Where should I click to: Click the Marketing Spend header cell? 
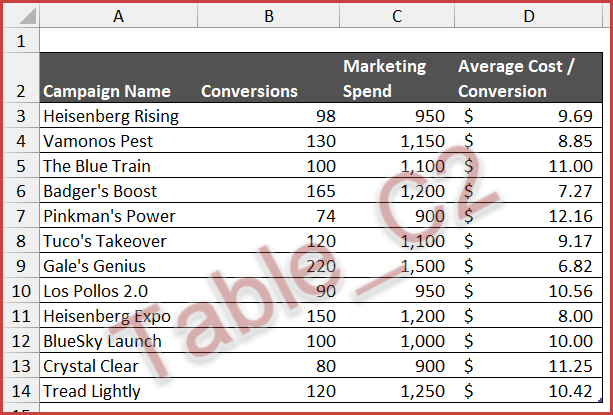[385, 78]
